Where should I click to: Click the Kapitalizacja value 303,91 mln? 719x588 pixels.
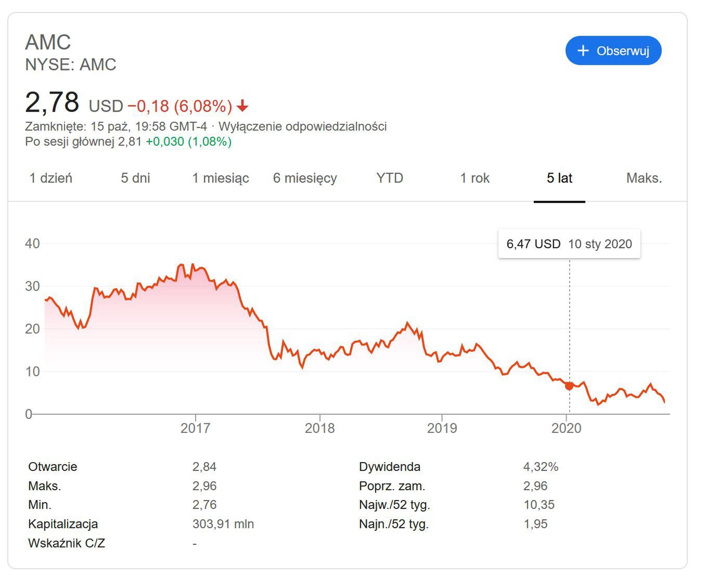pyautogui.click(x=223, y=524)
